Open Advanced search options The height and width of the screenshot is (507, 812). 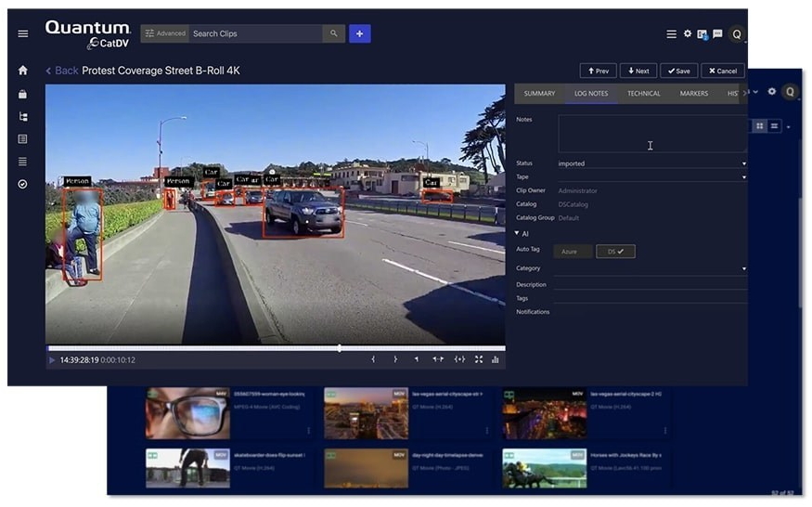(164, 33)
